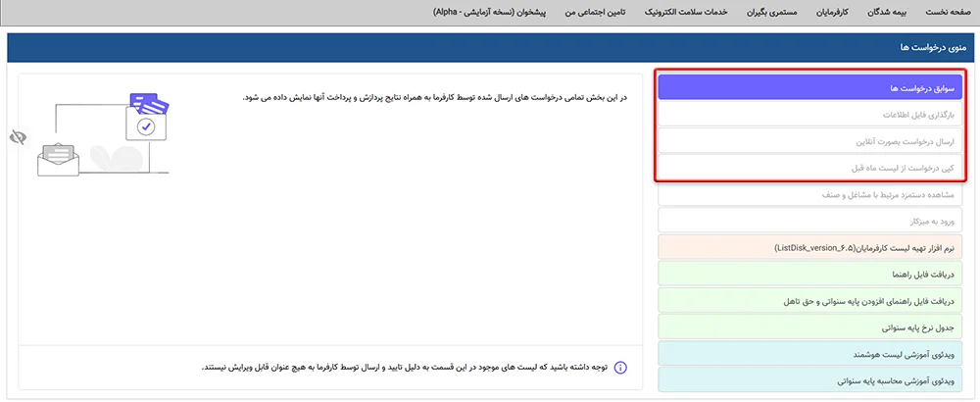Click the description text starting در این بخش تمامی
980x402 pixels.
tap(434, 97)
